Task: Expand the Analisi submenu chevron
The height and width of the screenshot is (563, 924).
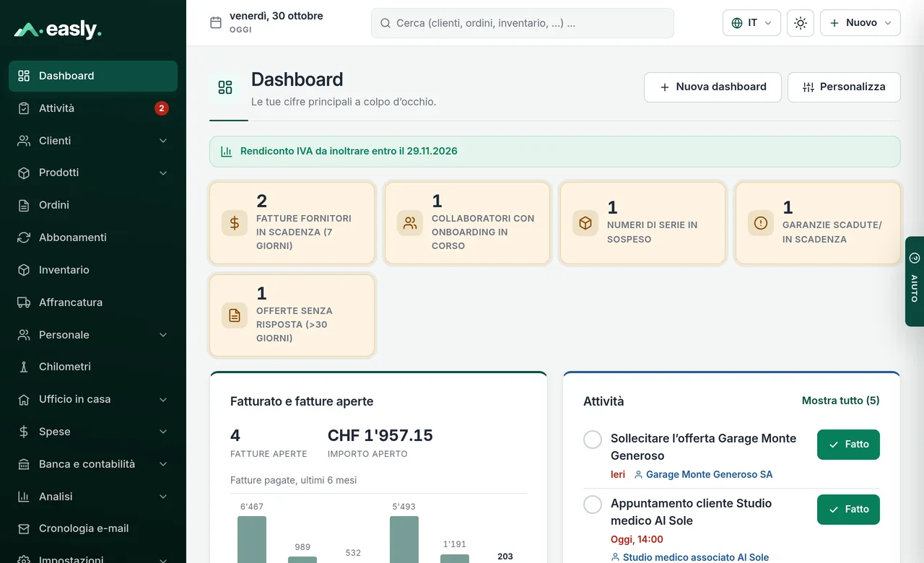Action: tap(163, 497)
